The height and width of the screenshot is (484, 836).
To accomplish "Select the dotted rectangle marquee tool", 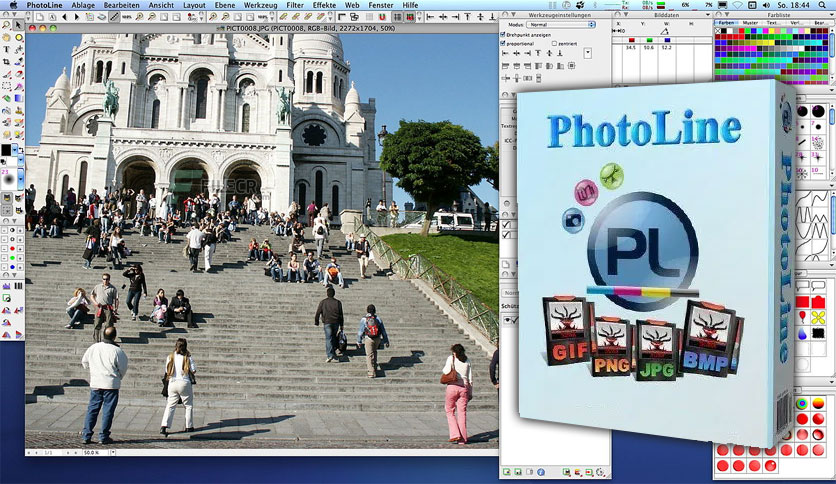I will coord(6,86).
